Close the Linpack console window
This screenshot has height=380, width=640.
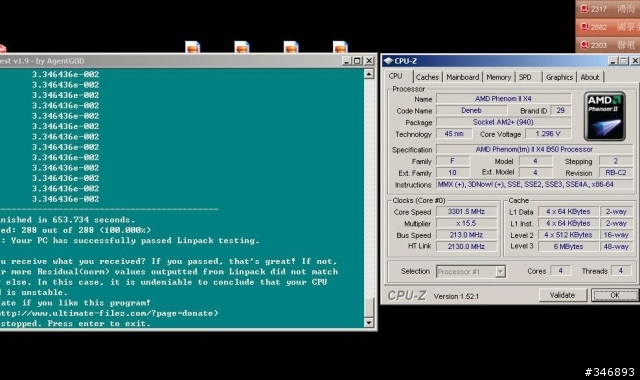tap(369, 61)
